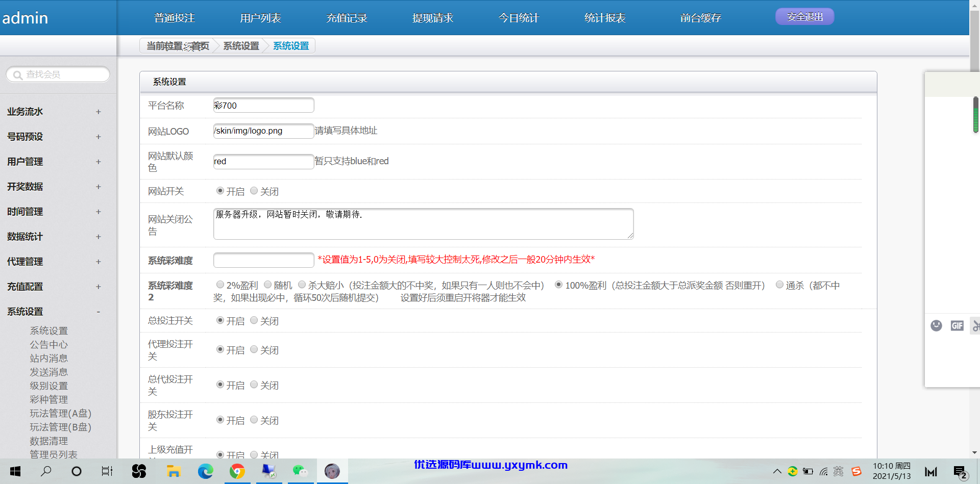The image size is (980, 484).
Task: Select 关闭 for 总投注开关
Action: coord(254,320)
